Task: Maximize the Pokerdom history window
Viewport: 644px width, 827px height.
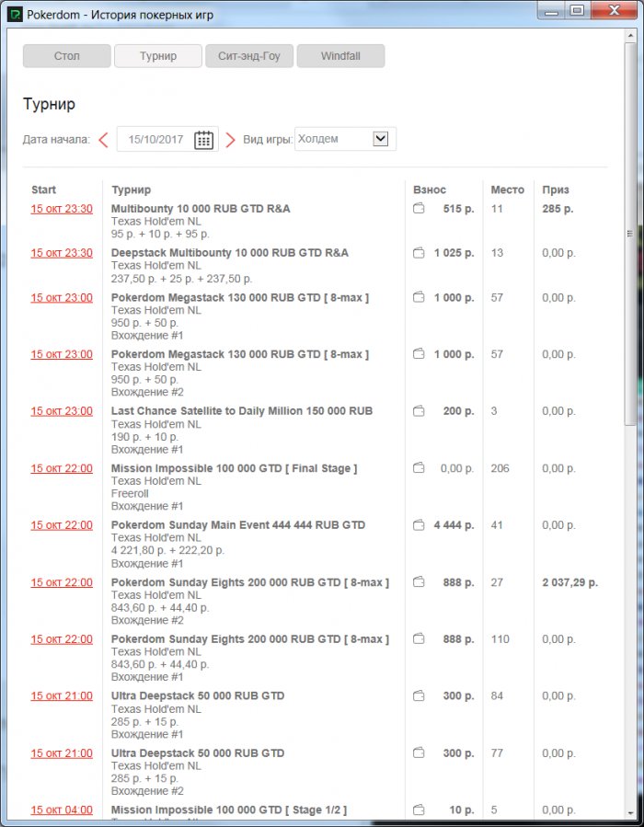Action: pyautogui.click(x=578, y=10)
